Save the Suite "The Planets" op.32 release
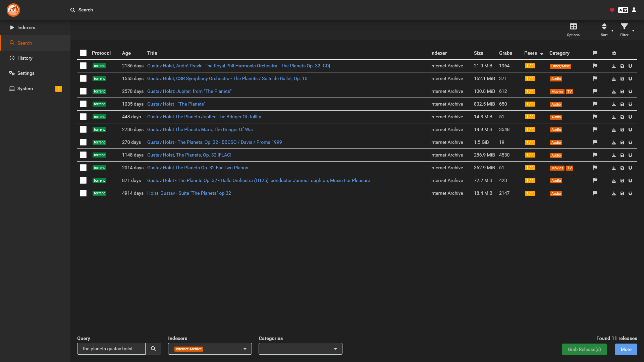The image size is (644, 362). (x=622, y=193)
